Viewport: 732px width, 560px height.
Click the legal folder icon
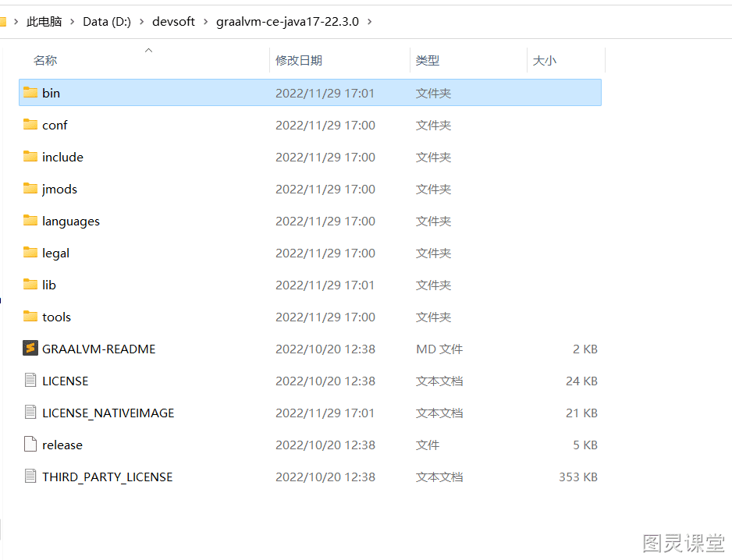coord(30,253)
